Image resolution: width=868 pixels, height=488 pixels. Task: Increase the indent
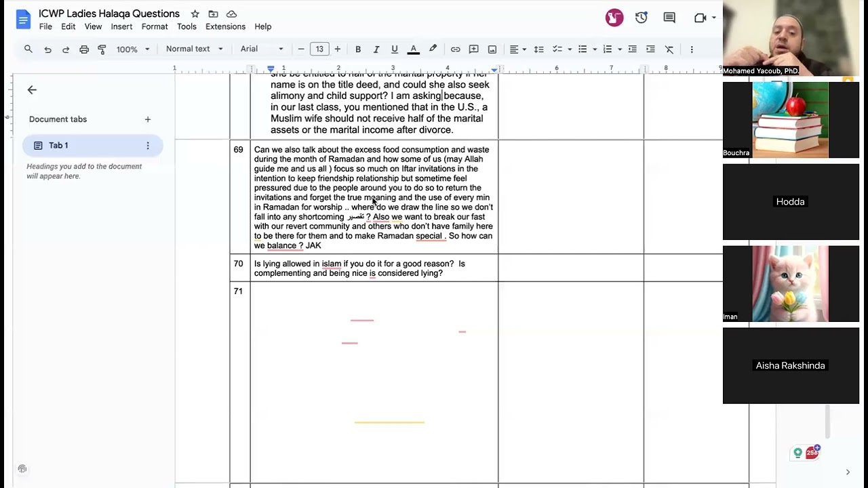coord(651,49)
